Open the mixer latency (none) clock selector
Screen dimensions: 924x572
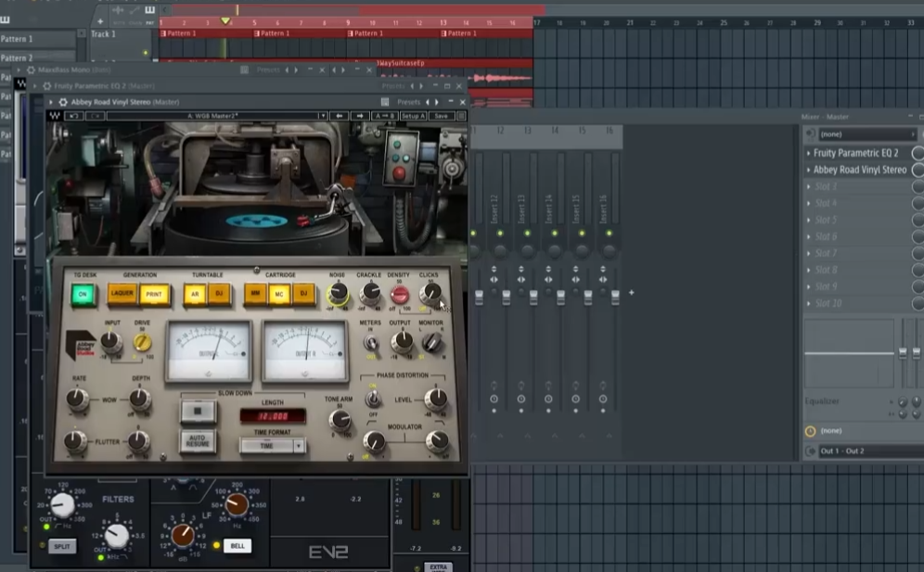(x=810, y=431)
